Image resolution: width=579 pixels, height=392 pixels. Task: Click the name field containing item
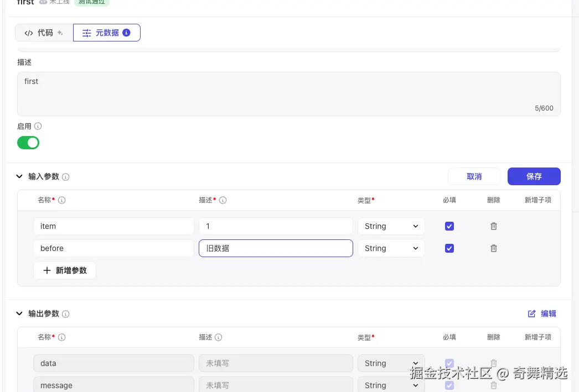coord(113,226)
